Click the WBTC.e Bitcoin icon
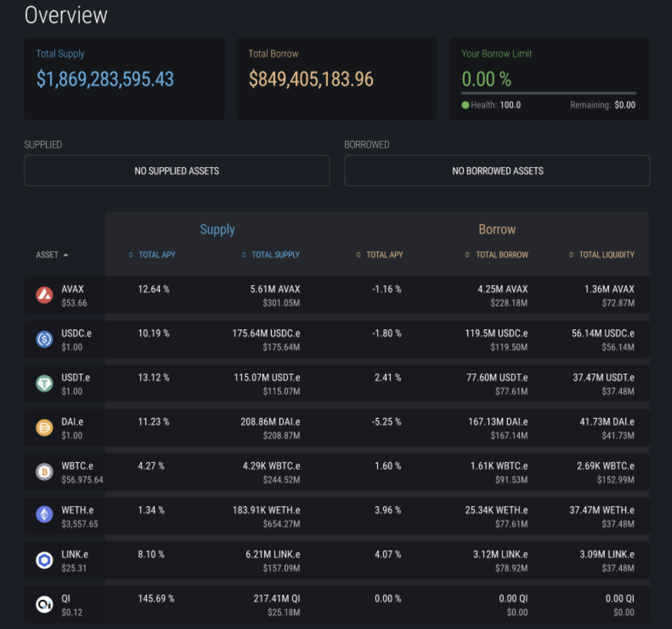This screenshot has width=672, height=629. click(x=44, y=471)
